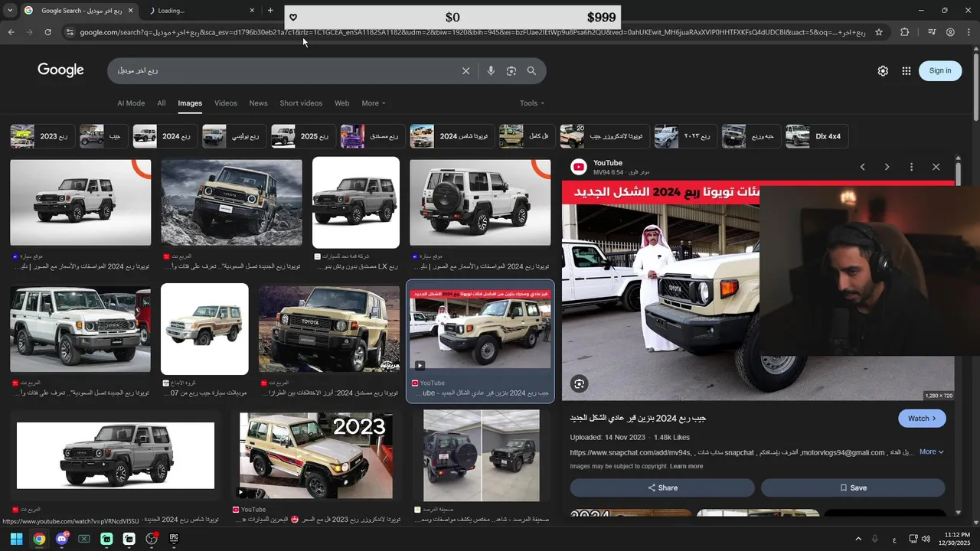
Task: Open Windows Start menu
Action: click(16, 539)
